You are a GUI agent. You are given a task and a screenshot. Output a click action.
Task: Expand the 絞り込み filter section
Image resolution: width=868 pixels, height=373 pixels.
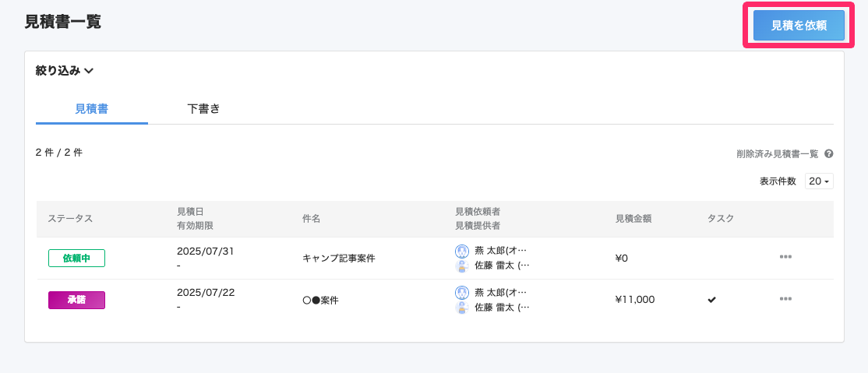(65, 71)
